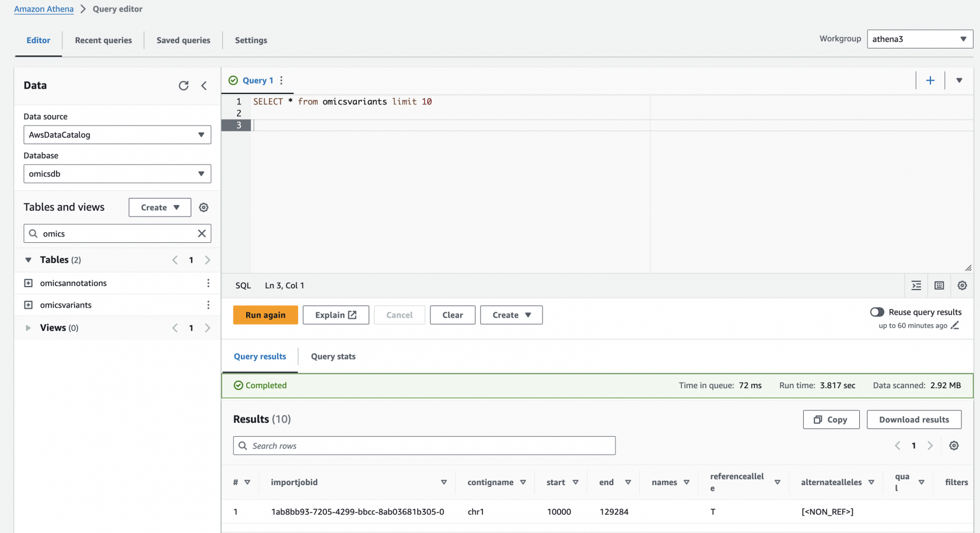The width and height of the screenshot is (980, 533).
Task: Sort results by the row number column
Action: (x=247, y=482)
